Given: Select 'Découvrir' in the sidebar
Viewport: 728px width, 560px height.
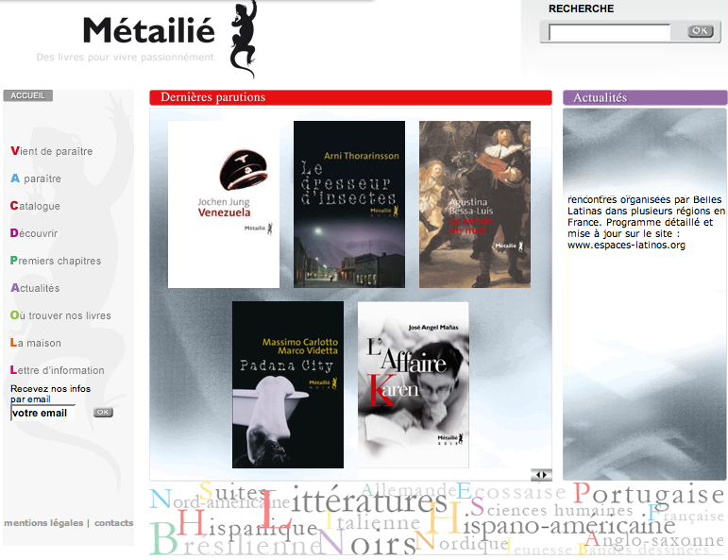Looking at the screenshot, I should click(34, 233).
